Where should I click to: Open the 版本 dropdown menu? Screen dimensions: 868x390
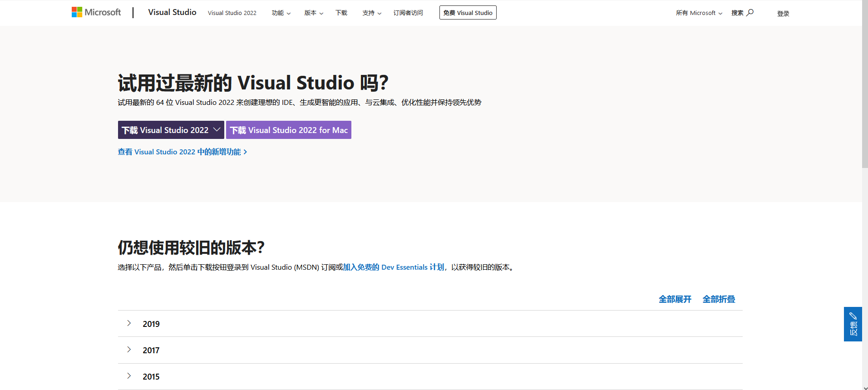(314, 13)
